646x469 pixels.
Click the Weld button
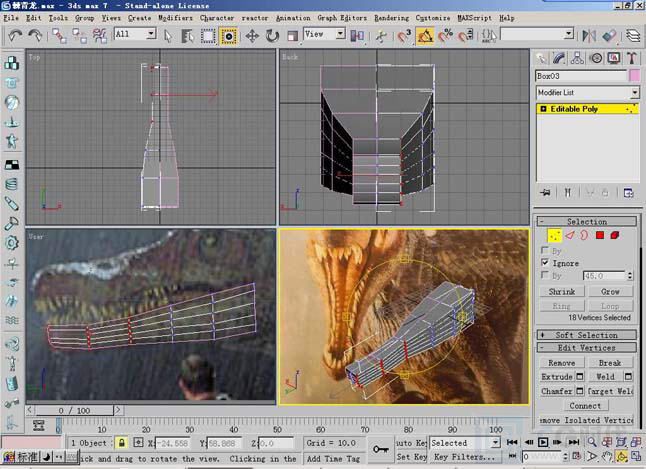click(606, 376)
